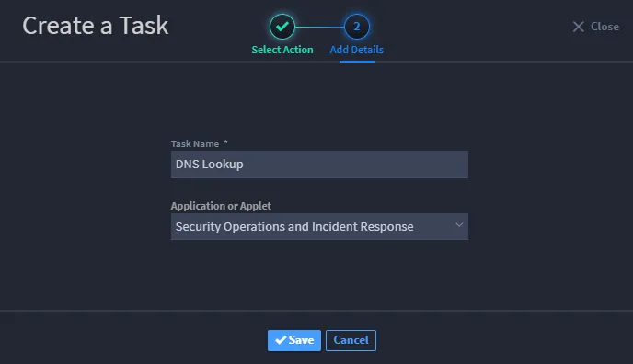The height and width of the screenshot is (364, 633).
Task: Click the step 2 circle icon
Action: click(x=356, y=27)
